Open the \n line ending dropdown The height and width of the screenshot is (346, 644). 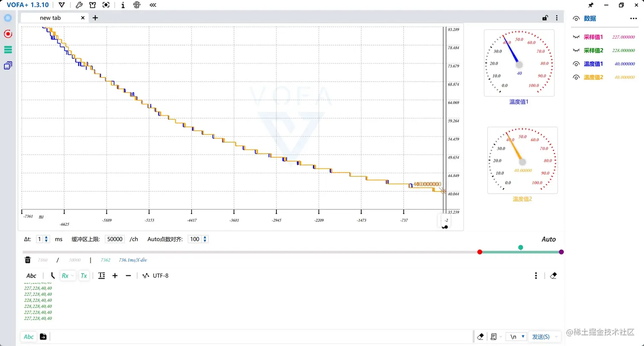(x=517, y=337)
